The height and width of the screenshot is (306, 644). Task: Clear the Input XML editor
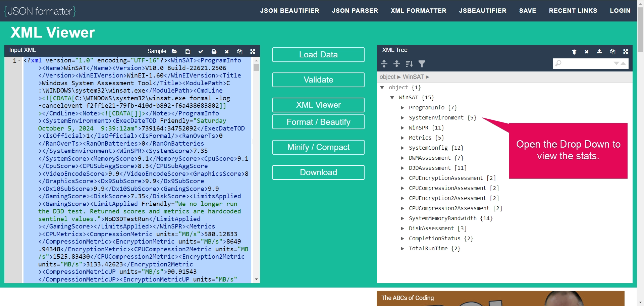coord(227,51)
